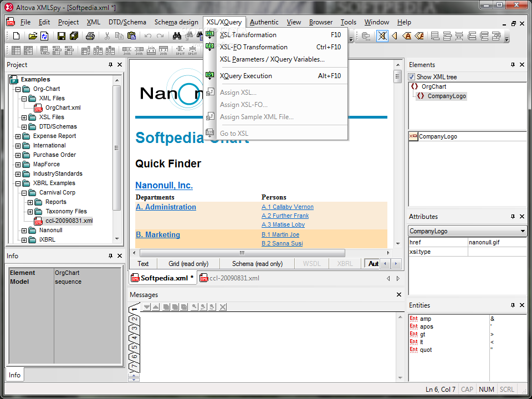The height and width of the screenshot is (399, 532).
Task: Click the Open file folder icon
Action: tap(33, 35)
